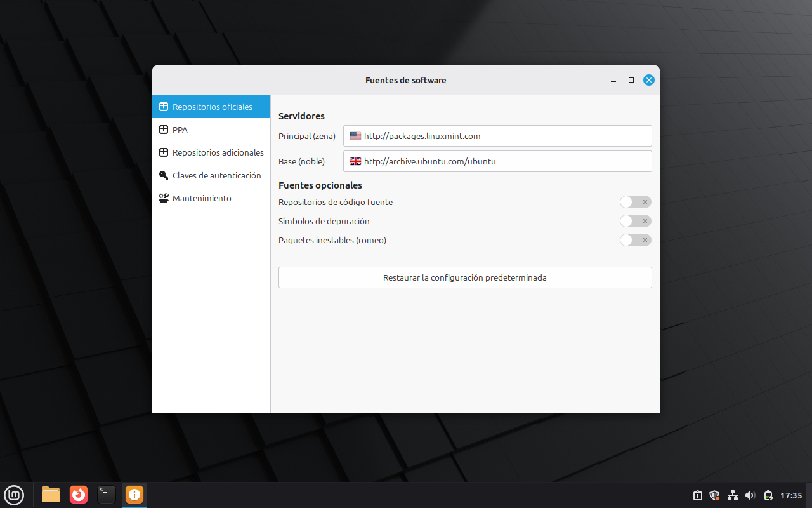Image resolution: width=812 pixels, height=508 pixels.
Task: Switch to the PPA section
Action: point(211,130)
